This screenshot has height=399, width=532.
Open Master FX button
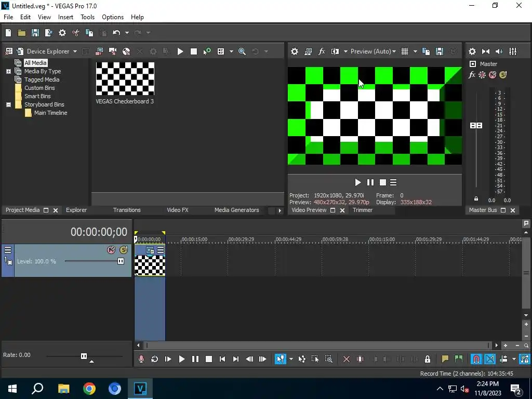(x=472, y=75)
